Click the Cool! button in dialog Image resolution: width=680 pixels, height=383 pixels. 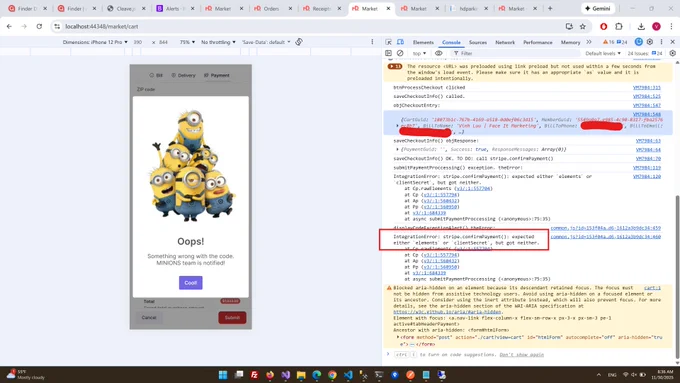190,282
